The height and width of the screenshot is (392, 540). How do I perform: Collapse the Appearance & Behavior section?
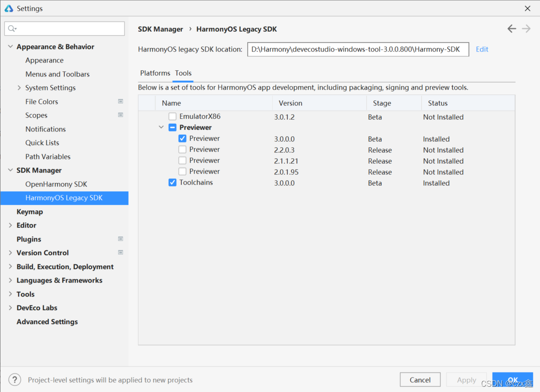(x=11, y=47)
